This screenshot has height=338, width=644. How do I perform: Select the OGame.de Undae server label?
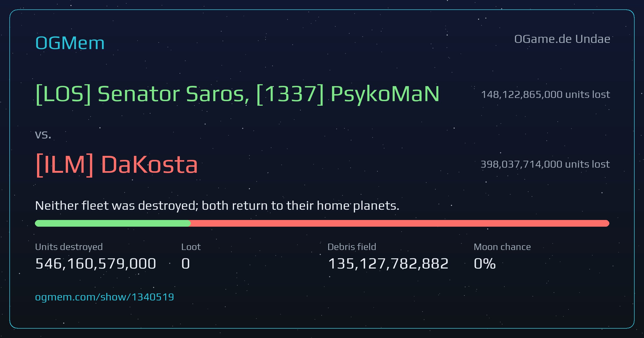point(562,39)
